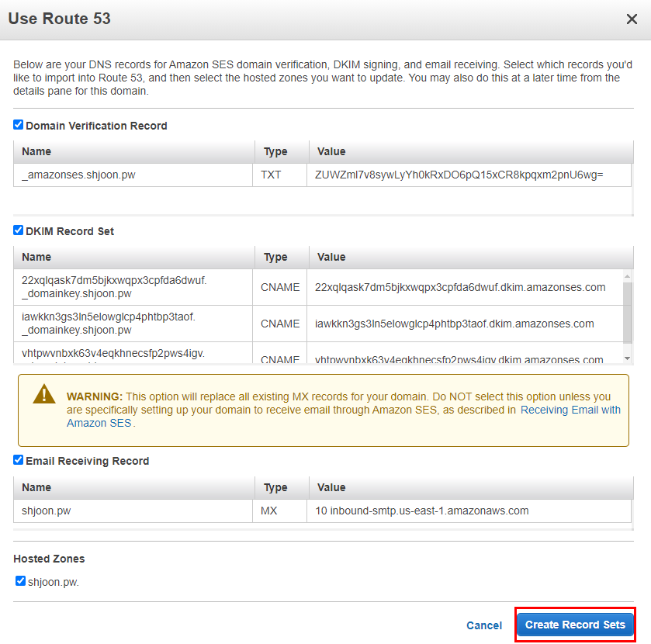
Task: Click Value header in Domain Verification table
Action: point(471,151)
